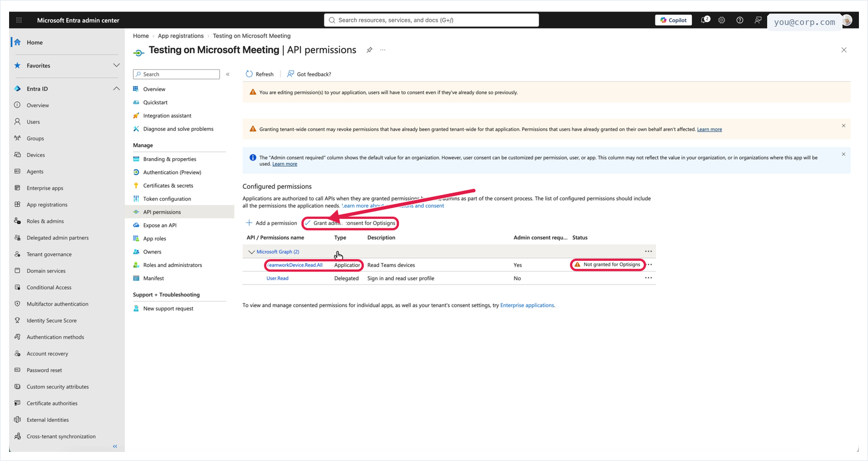Open the Manifest menu item
Screen dimensions: 868x461
click(x=154, y=278)
